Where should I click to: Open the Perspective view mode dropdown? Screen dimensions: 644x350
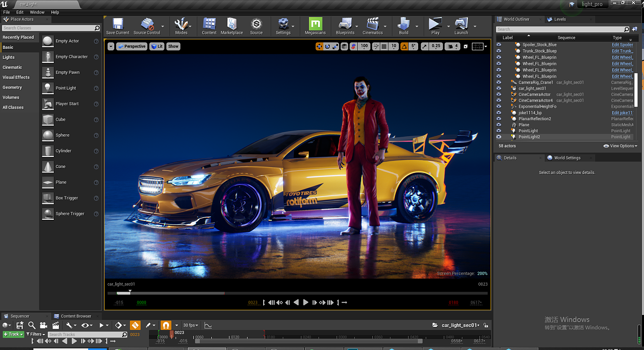131,46
